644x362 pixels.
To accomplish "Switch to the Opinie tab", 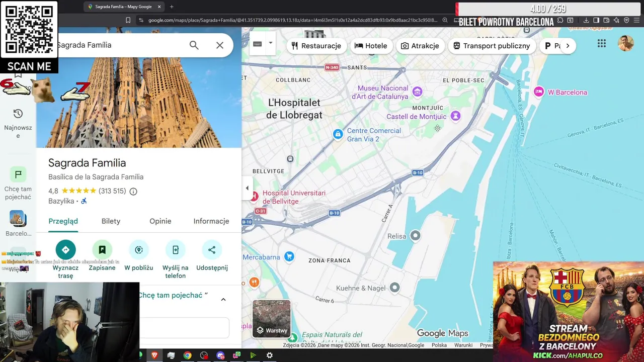I will [x=160, y=221].
